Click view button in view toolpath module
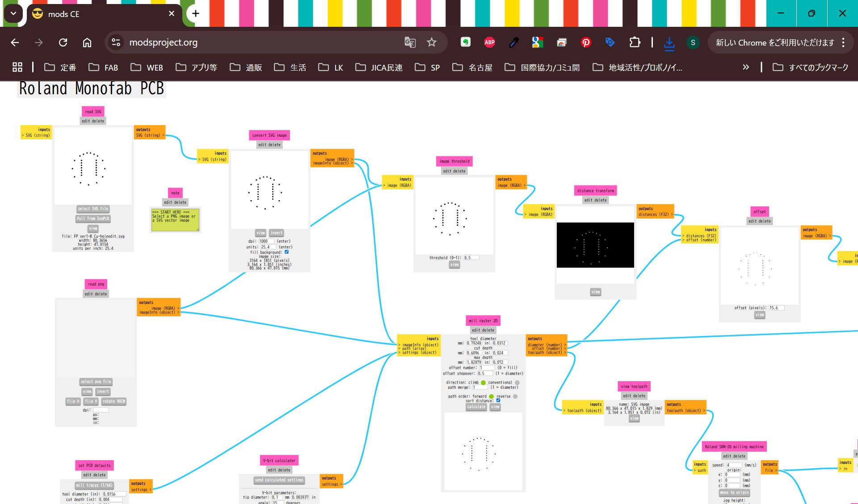The height and width of the screenshot is (504, 858). click(634, 419)
